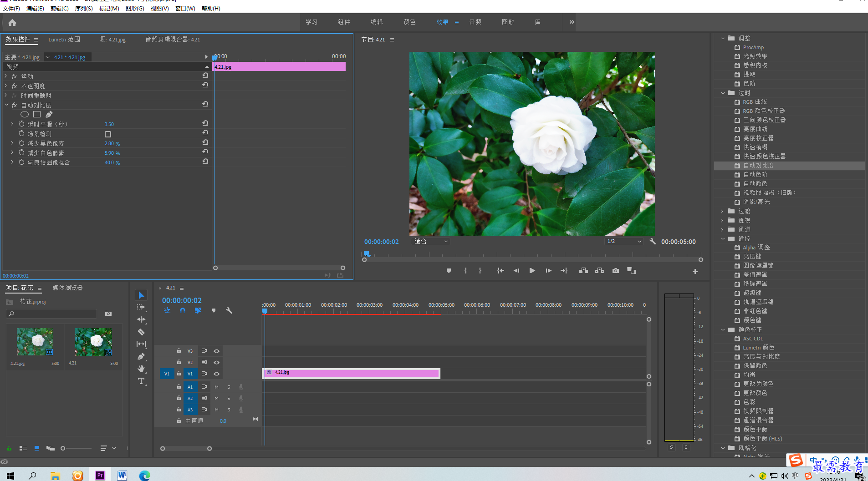
Task: Click the timeline timecode 00:00:00:02
Action: pyautogui.click(x=182, y=300)
